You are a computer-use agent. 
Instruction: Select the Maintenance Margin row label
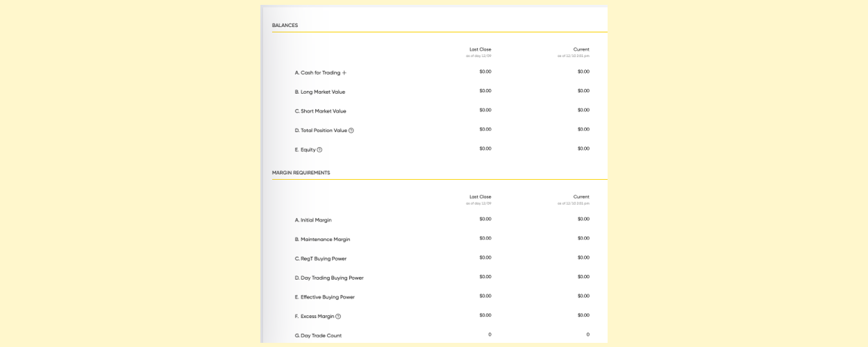[322, 239]
